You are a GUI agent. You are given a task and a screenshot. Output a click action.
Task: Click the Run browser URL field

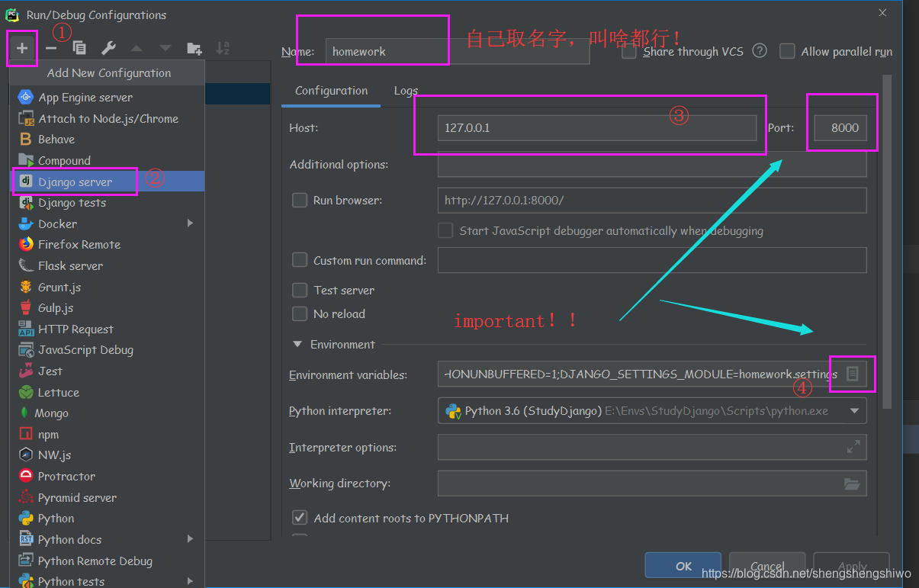(x=652, y=201)
